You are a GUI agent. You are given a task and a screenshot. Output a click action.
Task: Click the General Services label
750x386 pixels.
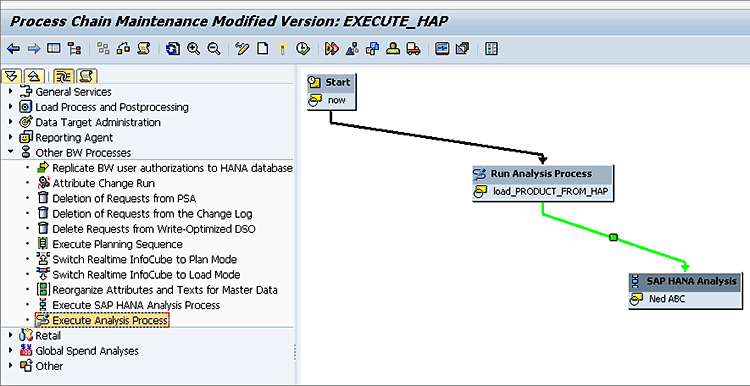coord(73,91)
